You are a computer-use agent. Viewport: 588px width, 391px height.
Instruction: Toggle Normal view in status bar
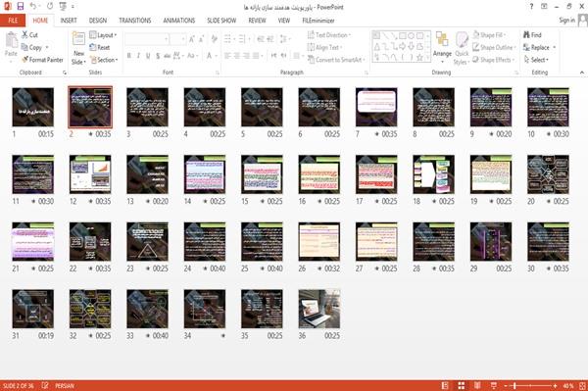445,385
